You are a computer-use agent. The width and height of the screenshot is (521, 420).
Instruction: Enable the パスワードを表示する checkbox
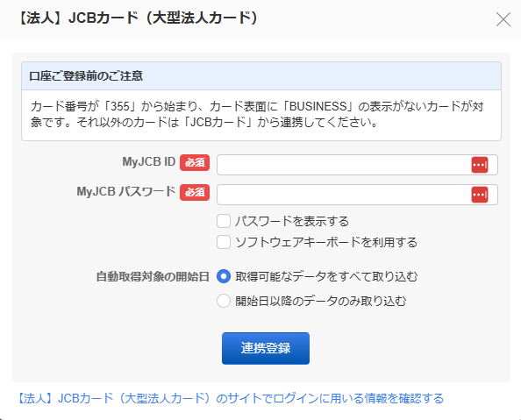[x=224, y=221]
